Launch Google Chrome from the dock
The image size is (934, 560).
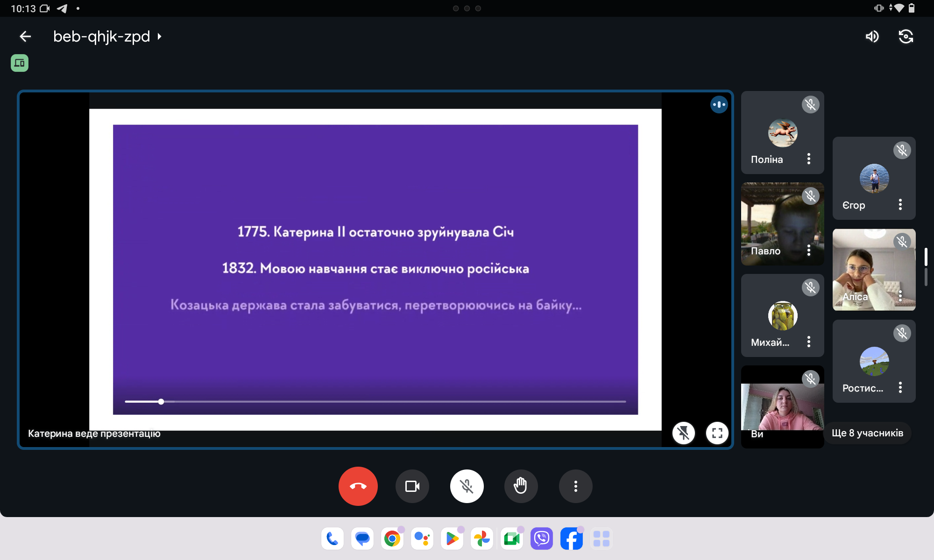(392, 539)
